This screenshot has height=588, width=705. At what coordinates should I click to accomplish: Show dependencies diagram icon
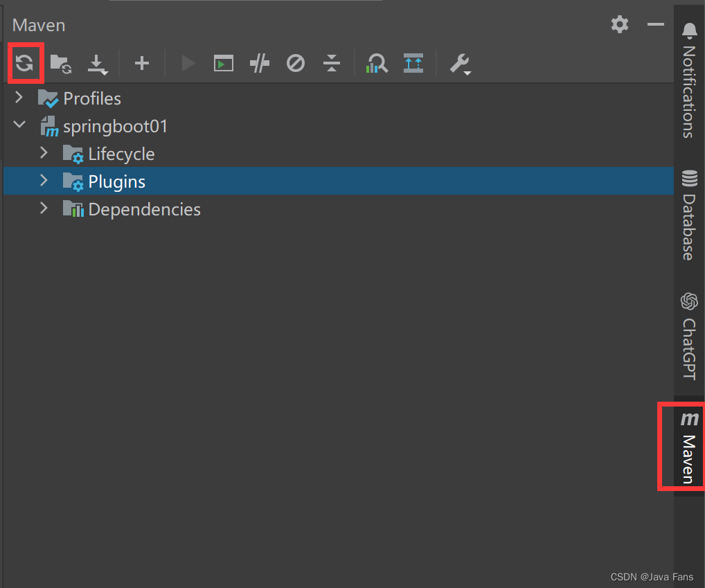point(413,63)
